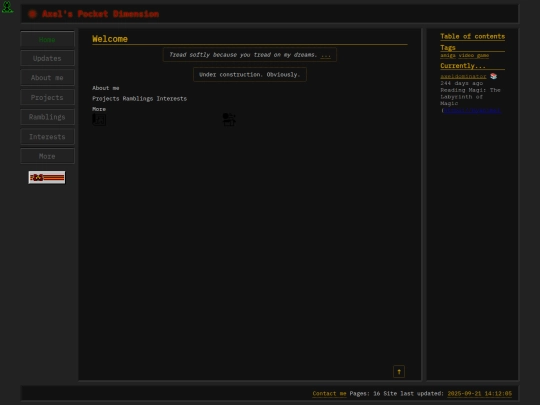
Task: Click the Projects link in the content area
Action: 106,98
